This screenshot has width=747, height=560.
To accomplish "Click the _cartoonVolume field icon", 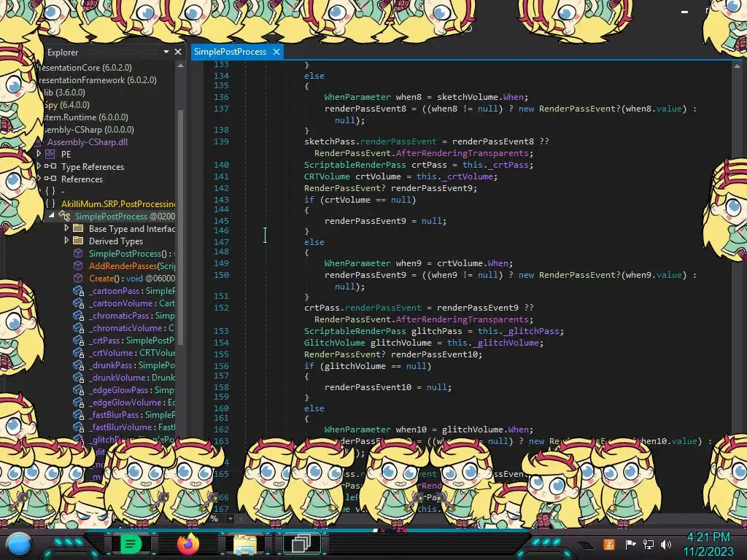I will (x=79, y=303).
